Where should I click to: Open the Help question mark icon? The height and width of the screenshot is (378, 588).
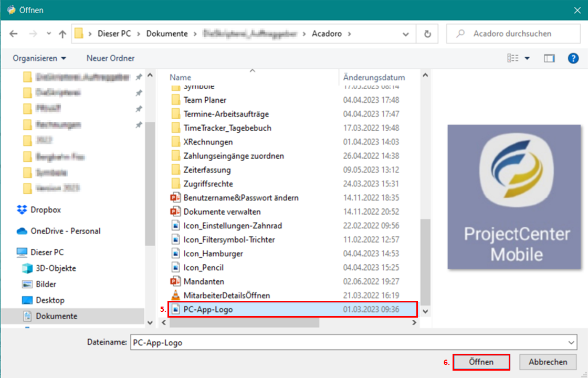tap(573, 58)
